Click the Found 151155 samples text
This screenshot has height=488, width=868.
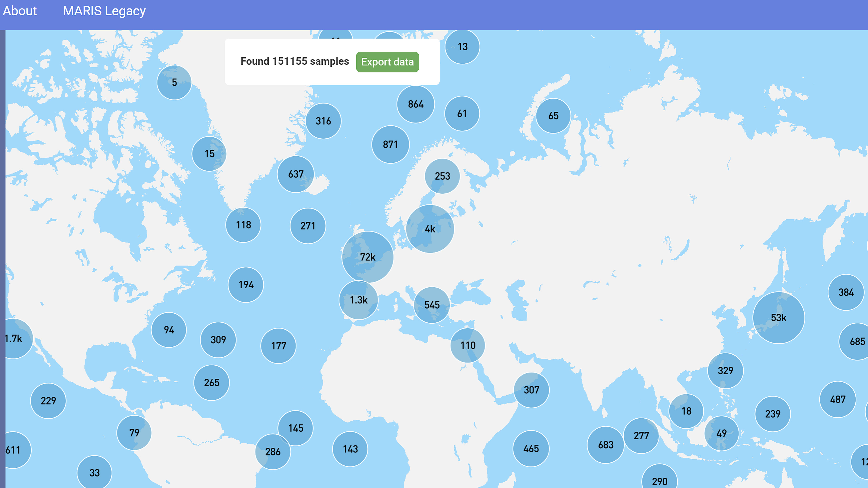[x=294, y=61]
